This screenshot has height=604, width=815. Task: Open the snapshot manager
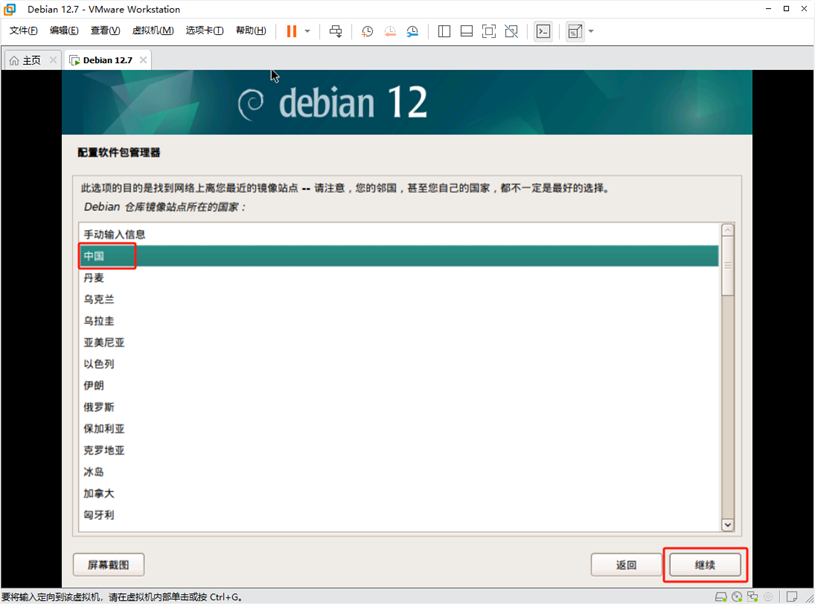click(x=413, y=31)
